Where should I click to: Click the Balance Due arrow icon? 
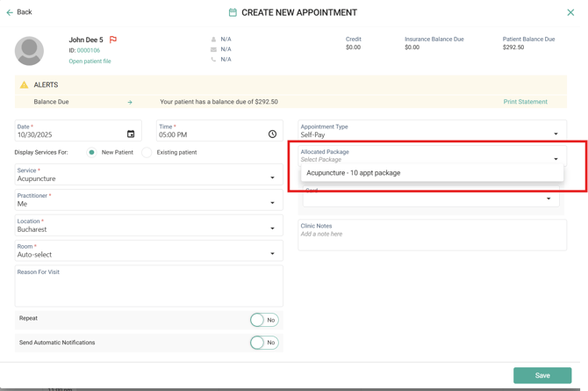[130, 102]
